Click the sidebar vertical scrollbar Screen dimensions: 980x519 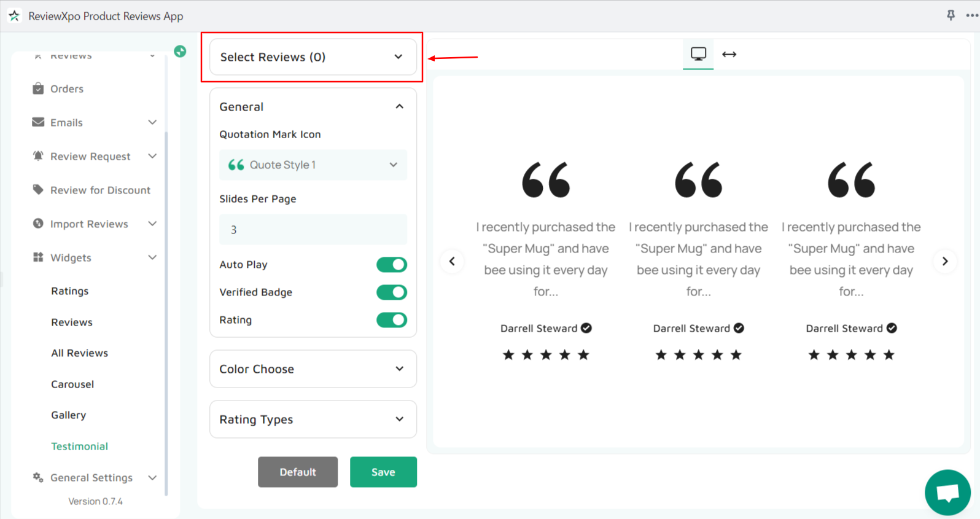[166, 313]
